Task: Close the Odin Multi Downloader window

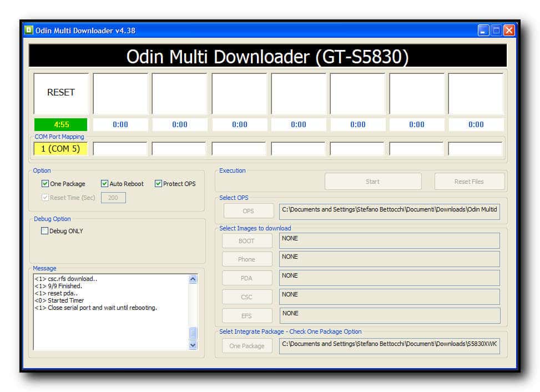Action: pyautogui.click(x=509, y=31)
